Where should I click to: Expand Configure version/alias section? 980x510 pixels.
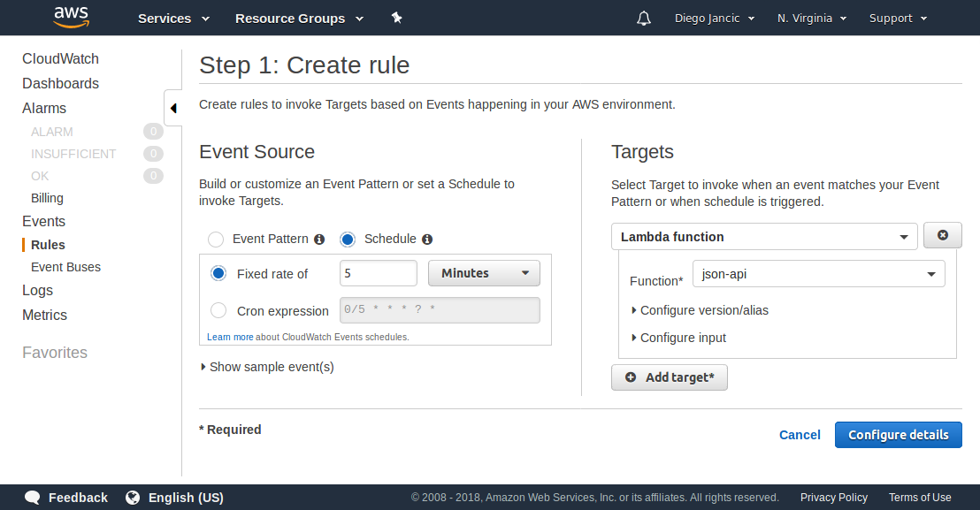(703, 310)
